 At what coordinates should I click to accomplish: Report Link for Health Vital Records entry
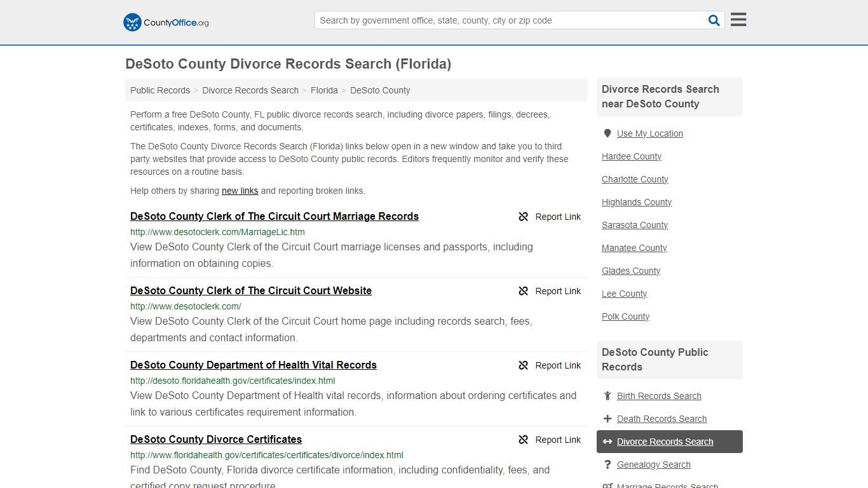click(558, 365)
